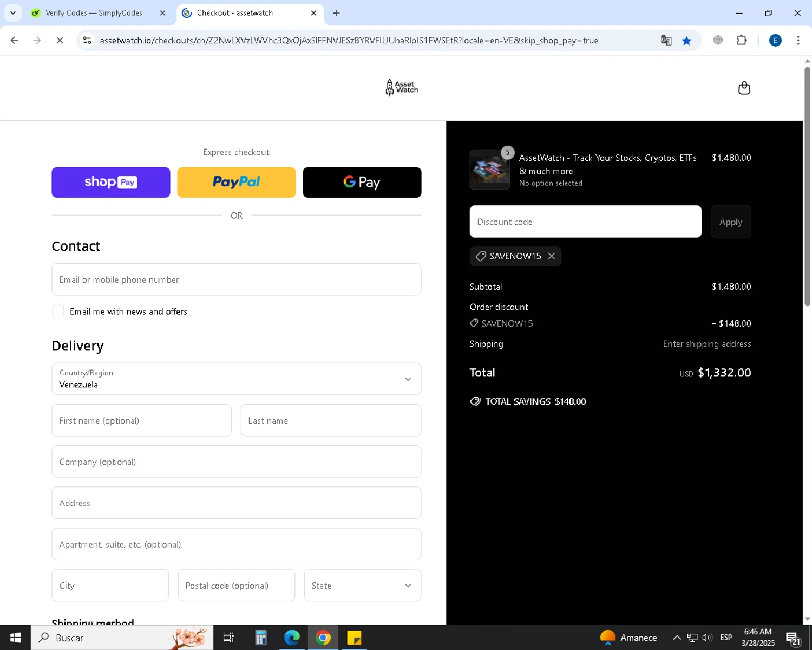This screenshot has height=650, width=812.
Task: Open Calculator from the taskbar
Action: coord(260,638)
